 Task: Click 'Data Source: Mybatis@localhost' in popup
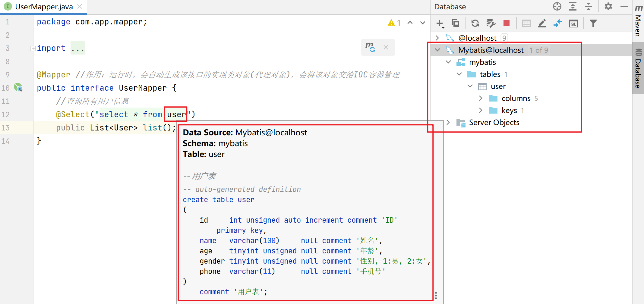[x=245, y=133]
